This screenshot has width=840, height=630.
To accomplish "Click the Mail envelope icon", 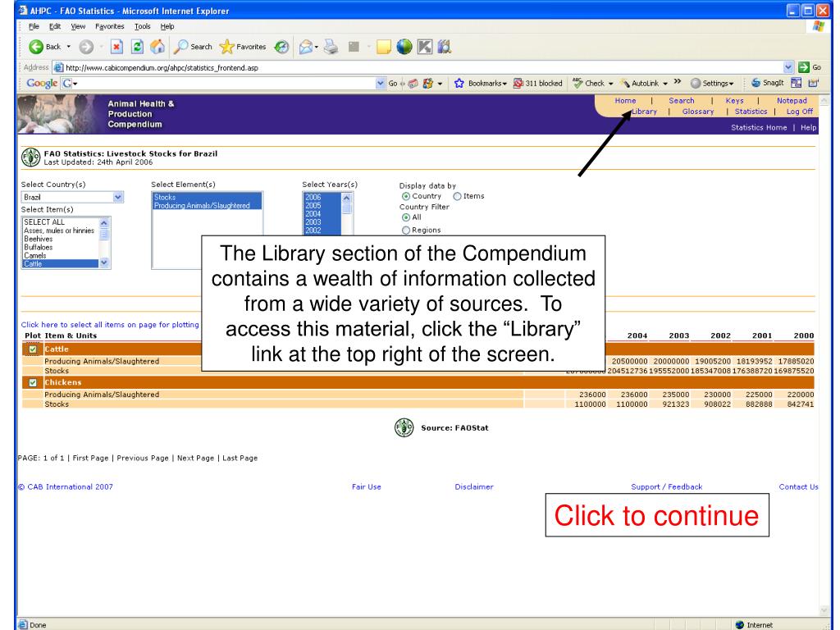I will click(x=305, y=47).
